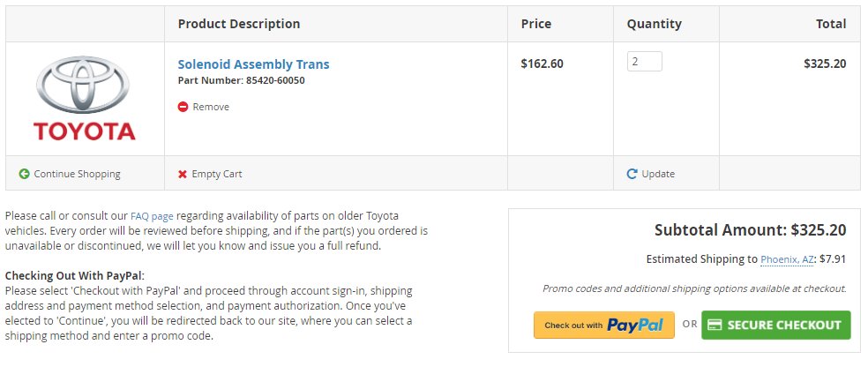This screenshot has height=367, width=868.
Task: Click the Empty Cart text link
Action: (217, 174)
